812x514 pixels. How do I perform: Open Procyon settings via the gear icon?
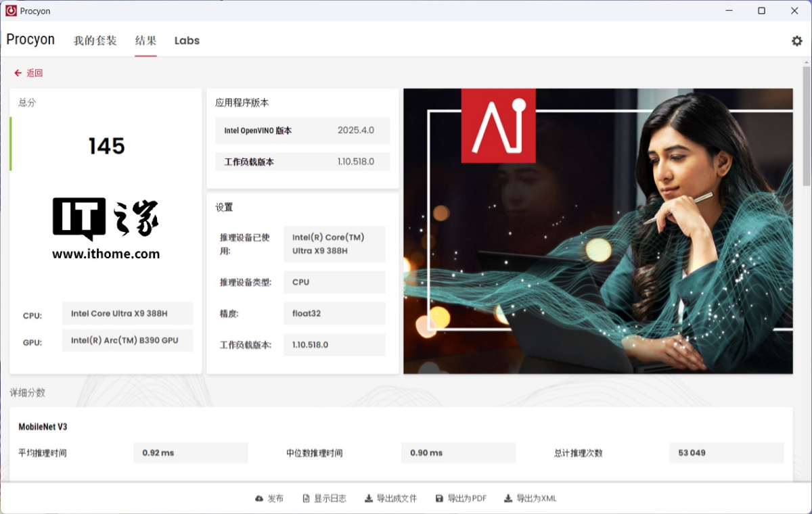[797, 41]
